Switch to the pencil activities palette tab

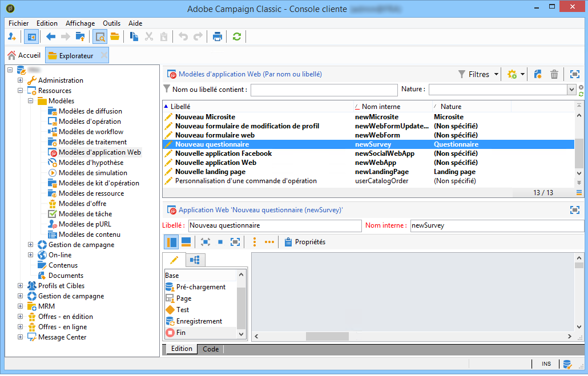pos(174,260)
